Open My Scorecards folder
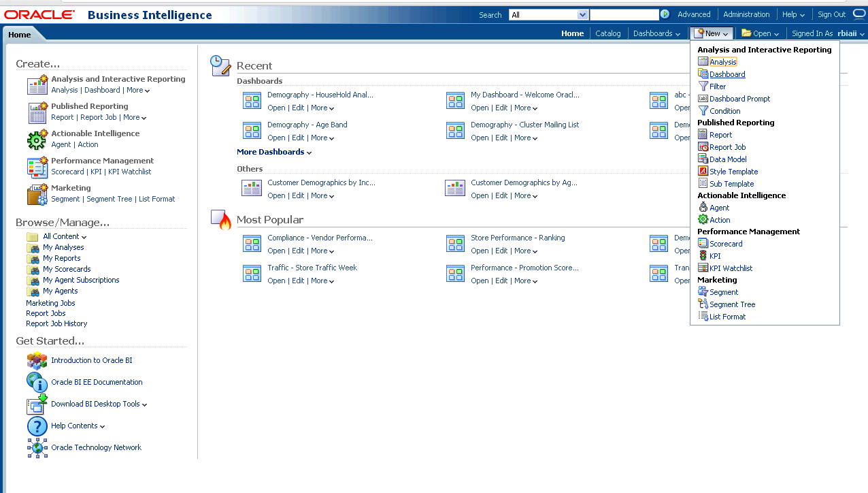The image size is (868, 493). point(67,269)
